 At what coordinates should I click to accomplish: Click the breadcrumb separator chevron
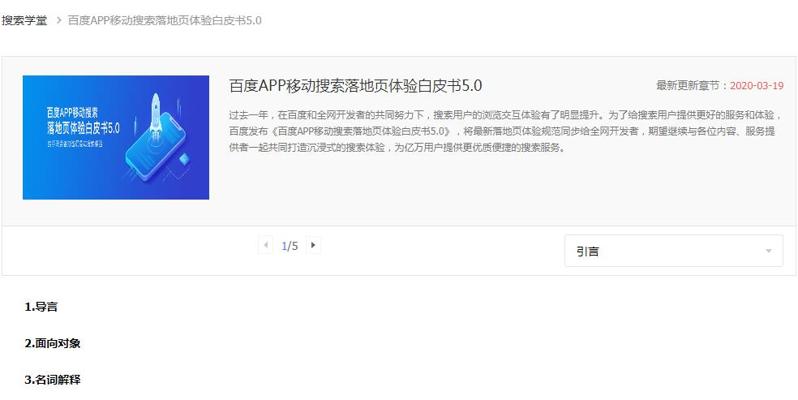(58, 21)
